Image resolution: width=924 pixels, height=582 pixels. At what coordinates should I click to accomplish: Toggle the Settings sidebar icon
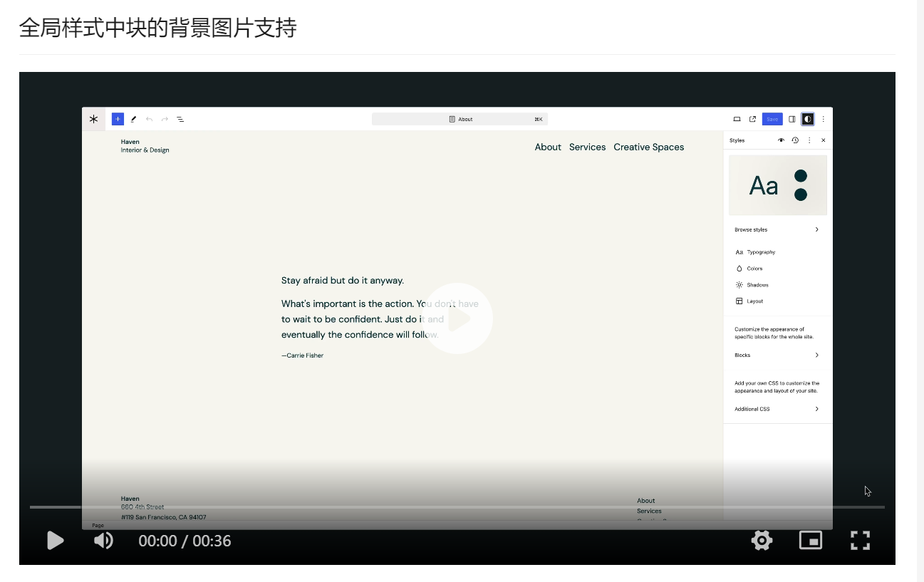coord(792,119)
